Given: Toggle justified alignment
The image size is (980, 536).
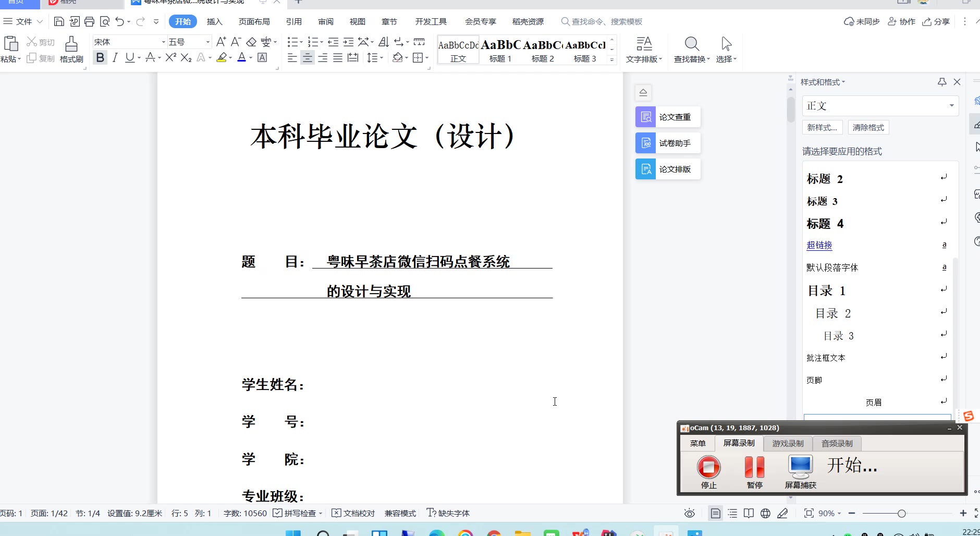Looking at the screenshot, I should click(x=338, y=57).
